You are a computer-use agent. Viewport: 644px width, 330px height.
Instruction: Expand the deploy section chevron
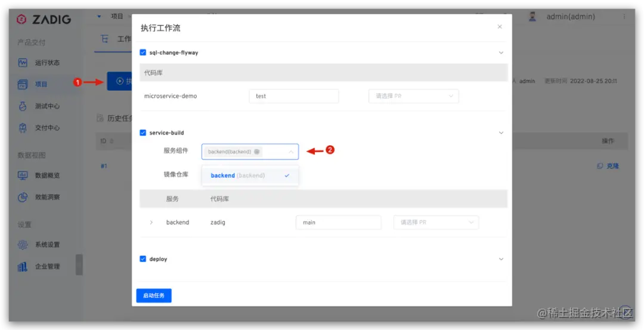501,259
